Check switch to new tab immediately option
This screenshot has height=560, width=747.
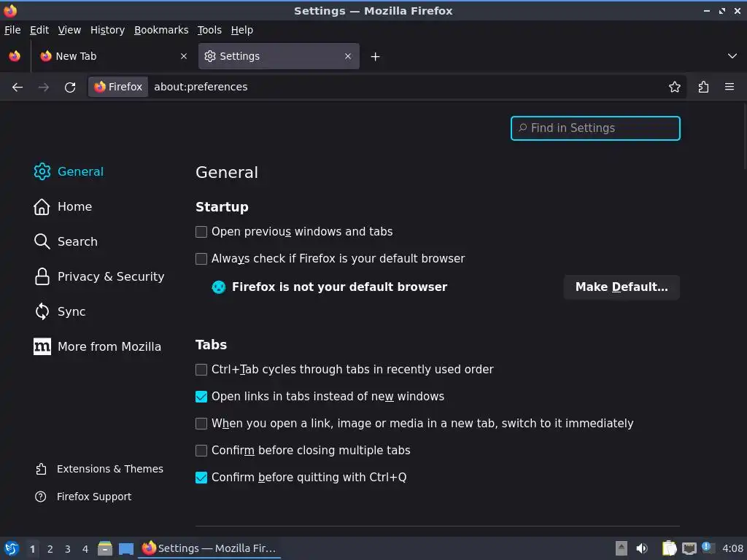pos(201,424)
